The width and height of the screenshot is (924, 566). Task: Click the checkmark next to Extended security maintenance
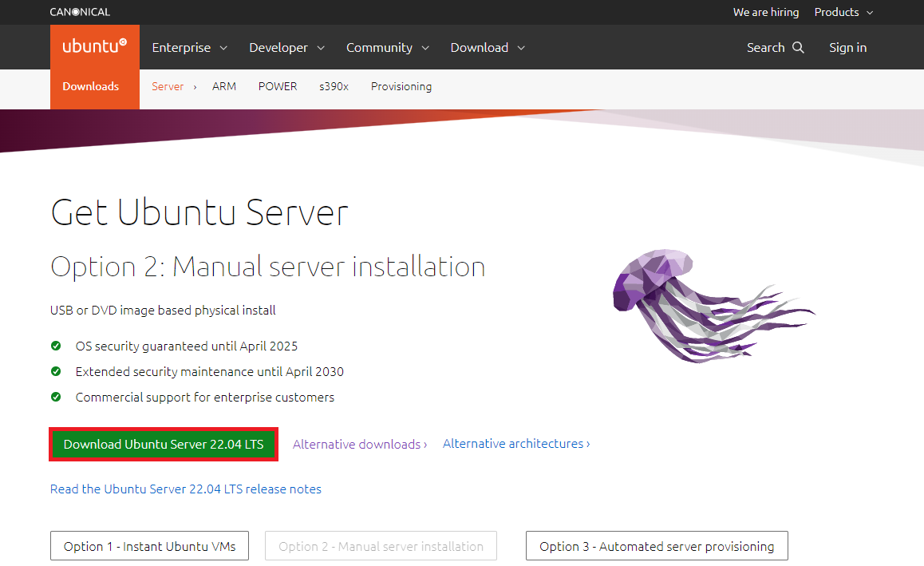coord(56,371)
